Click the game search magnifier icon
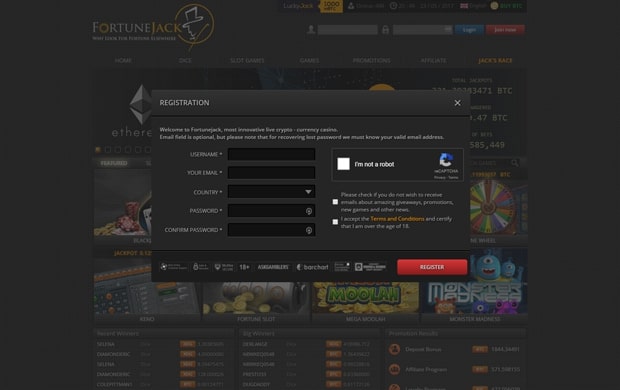Image resolution: width=620 pixels, height=390 pixels. point(514,163)
